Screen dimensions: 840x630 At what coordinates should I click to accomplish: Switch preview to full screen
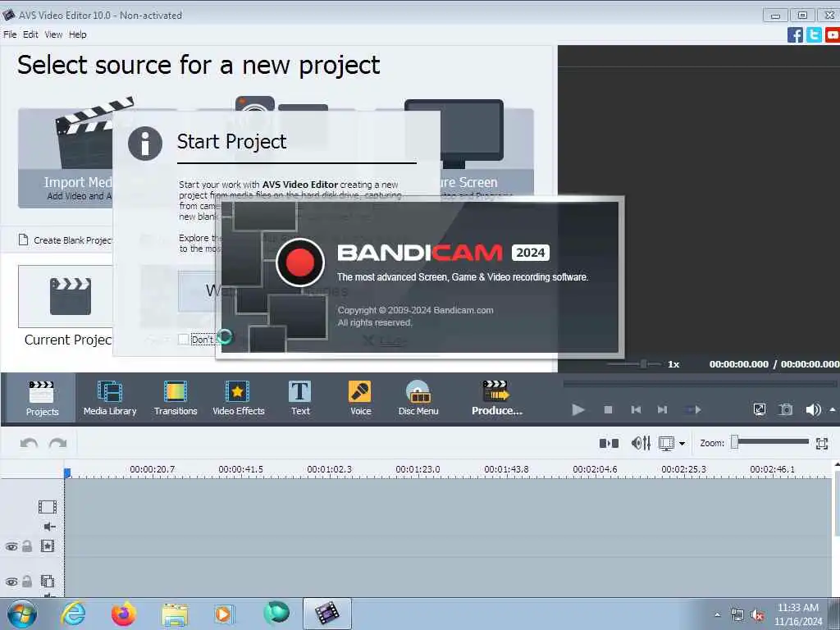pyautogui.click(x=759, y=410)
